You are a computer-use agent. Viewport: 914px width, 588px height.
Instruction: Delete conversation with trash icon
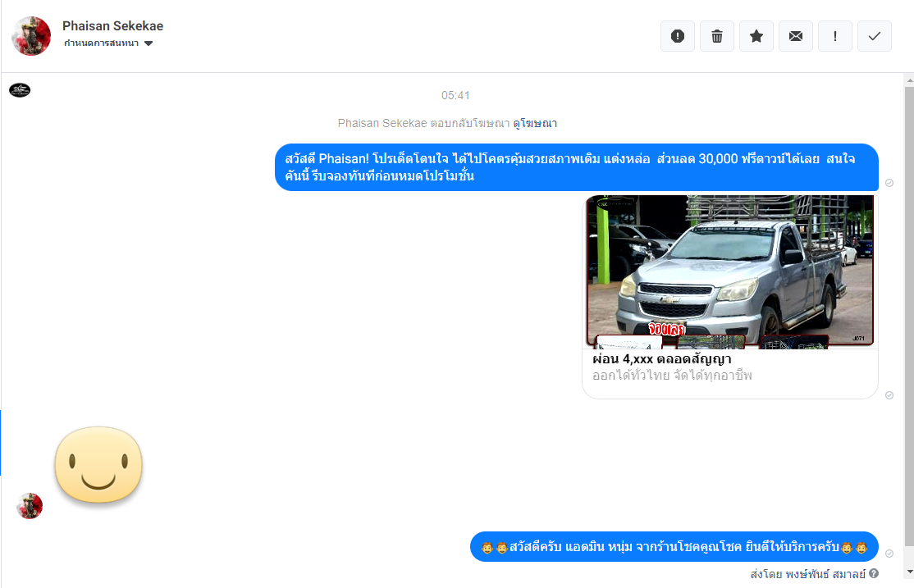coord(717,36)
